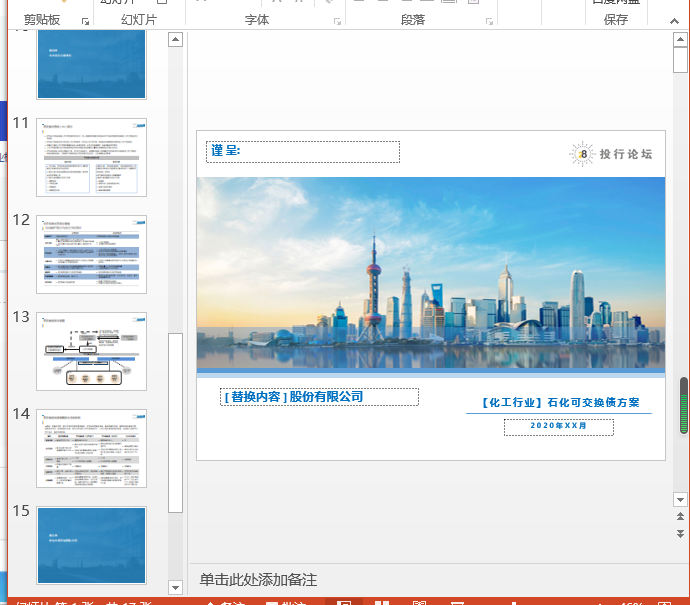Select slide 13 diagram thumbnail
The image size is (690, 605).
click(92, 352)
